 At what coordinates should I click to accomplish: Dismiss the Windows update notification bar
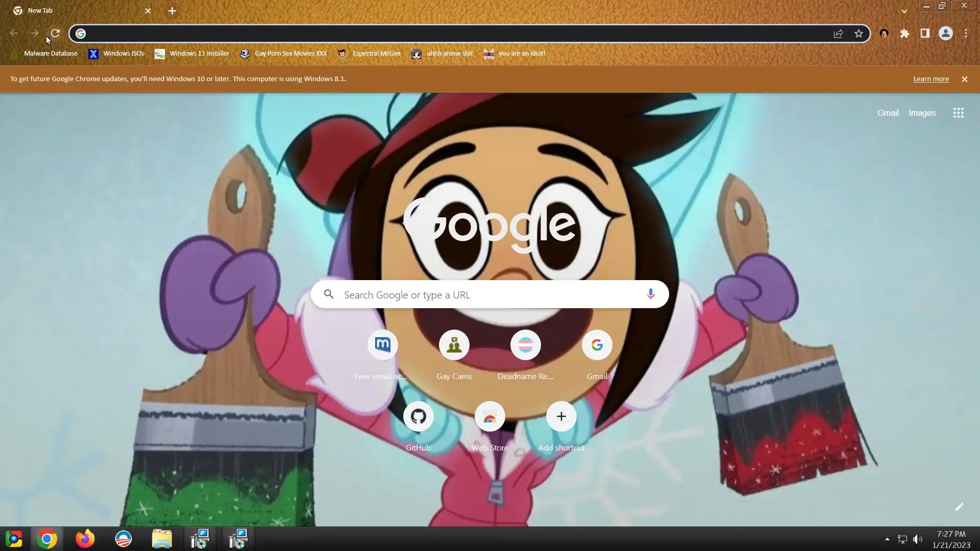tap(964, 79)
